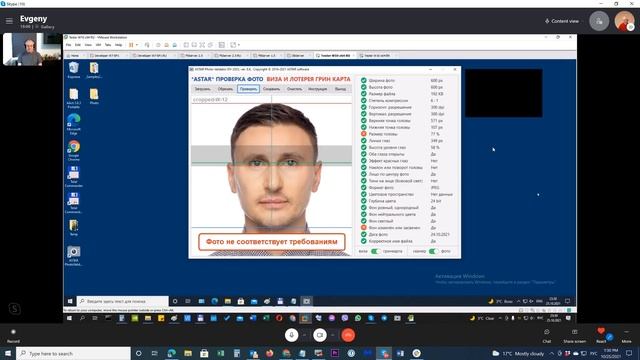Open File Explorer on host taskbar
640x360 pixels.
[x=188, y=353]
